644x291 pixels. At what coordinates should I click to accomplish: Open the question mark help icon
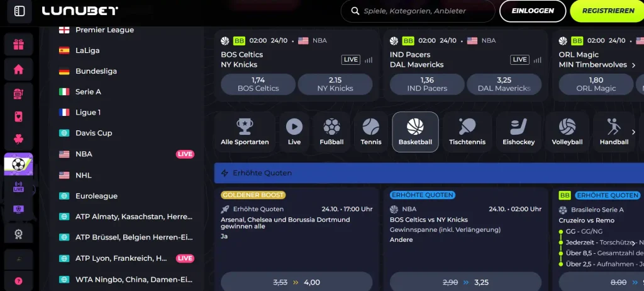(18, 282)
